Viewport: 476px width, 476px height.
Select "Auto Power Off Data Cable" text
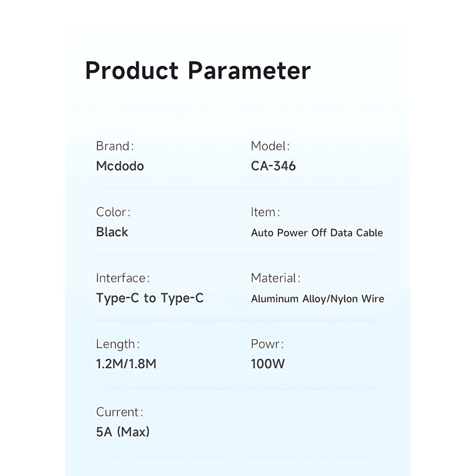317,233
